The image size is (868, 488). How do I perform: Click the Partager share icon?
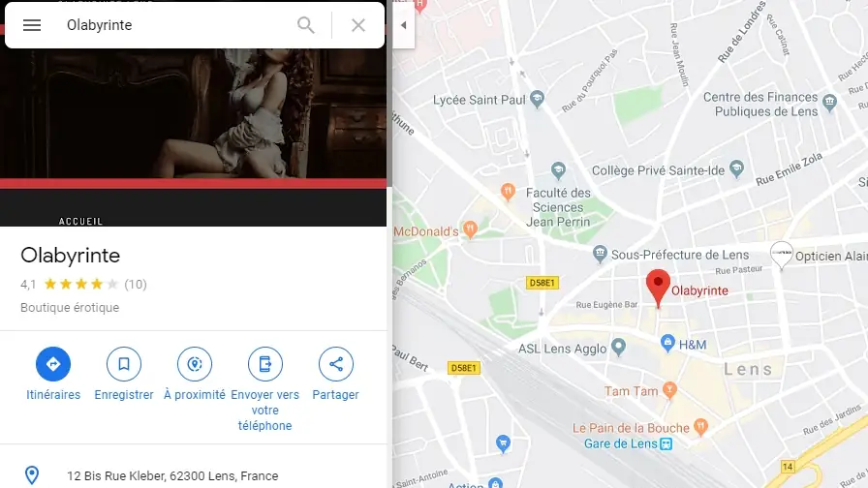(x=336, y=364)
